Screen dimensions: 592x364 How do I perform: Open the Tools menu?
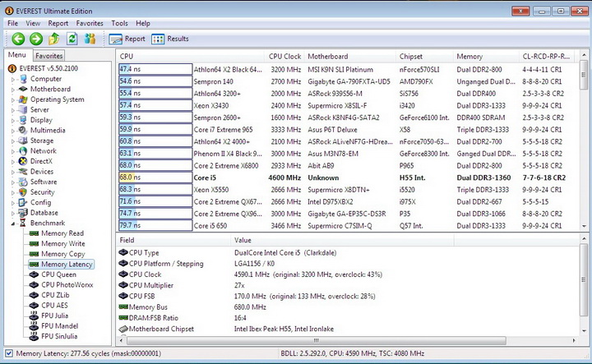(119, 23)
